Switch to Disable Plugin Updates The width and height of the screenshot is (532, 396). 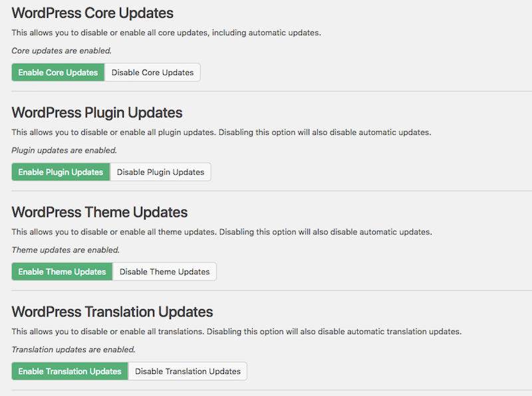click(160, 172)
